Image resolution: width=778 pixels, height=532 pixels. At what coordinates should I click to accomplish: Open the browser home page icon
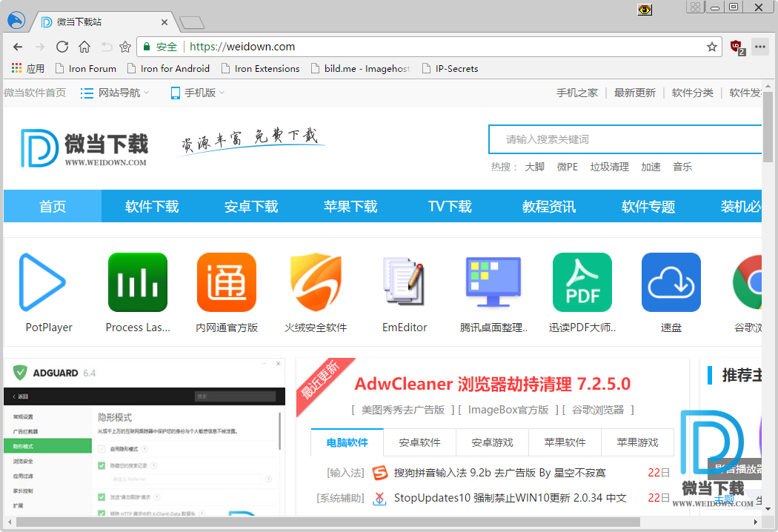tap(84, 47)
